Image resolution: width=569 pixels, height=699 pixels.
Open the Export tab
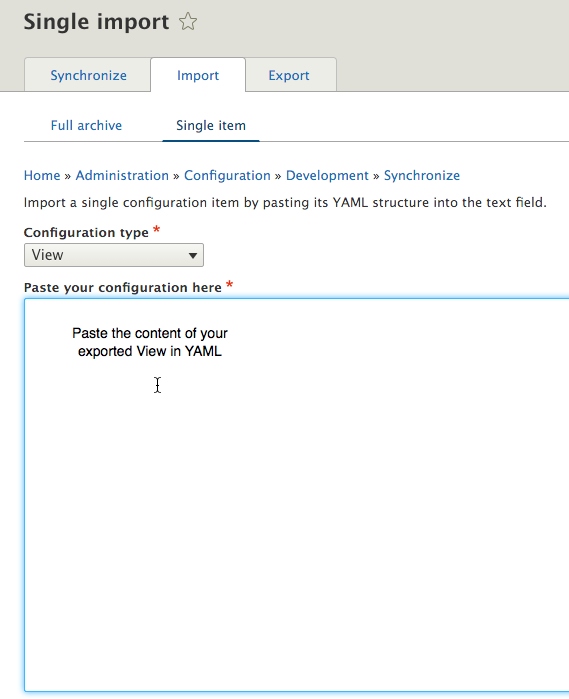(x=290, y=75)
